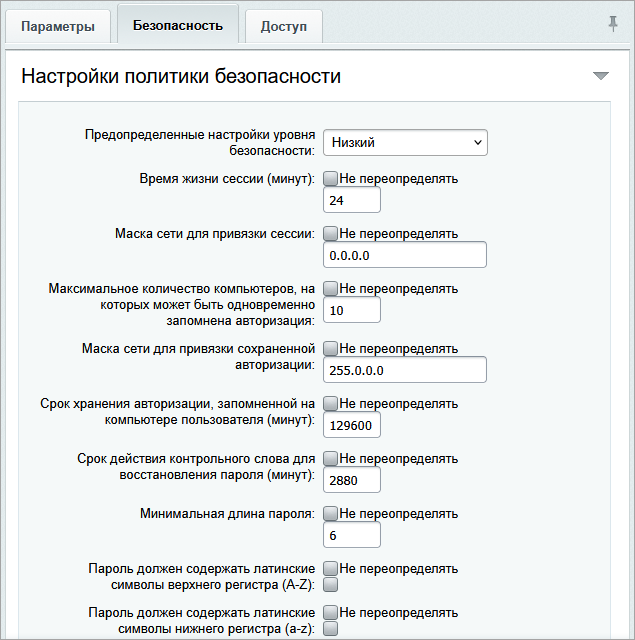
Task: Pin the settings panel with pin icon
Action: click(x=613, y=24)
